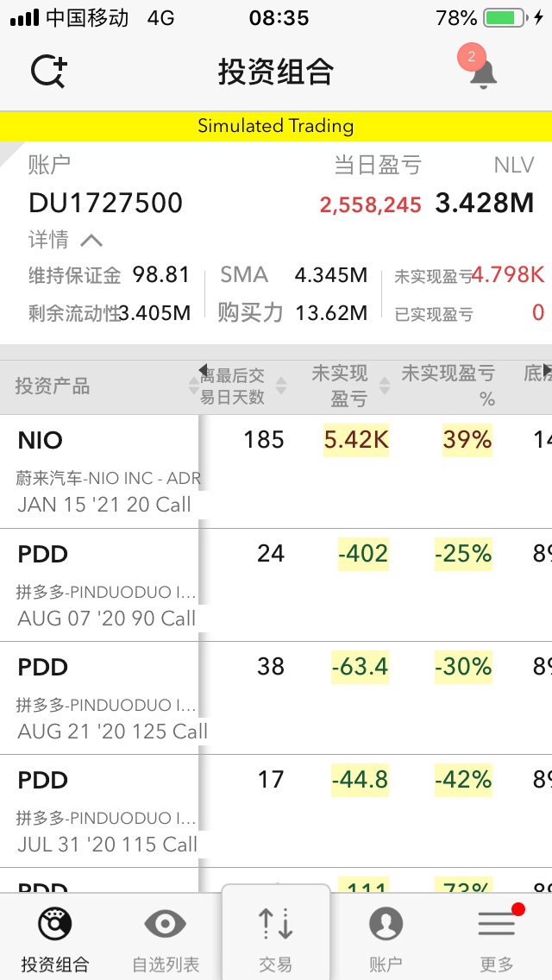Tap the 17 days cell for PDD
Viewport: 552px width, 980px height.
coord(271,780)
